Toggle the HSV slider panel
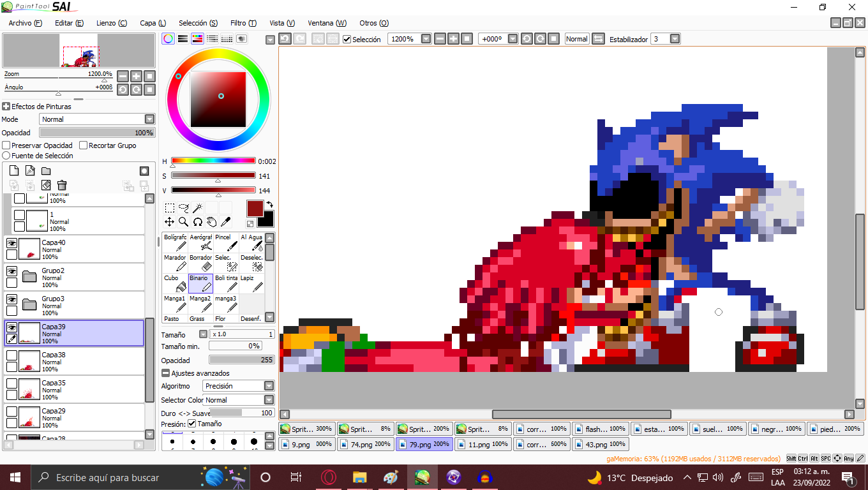The height and width of the screenshot is (490, 868). click(197, 38)
